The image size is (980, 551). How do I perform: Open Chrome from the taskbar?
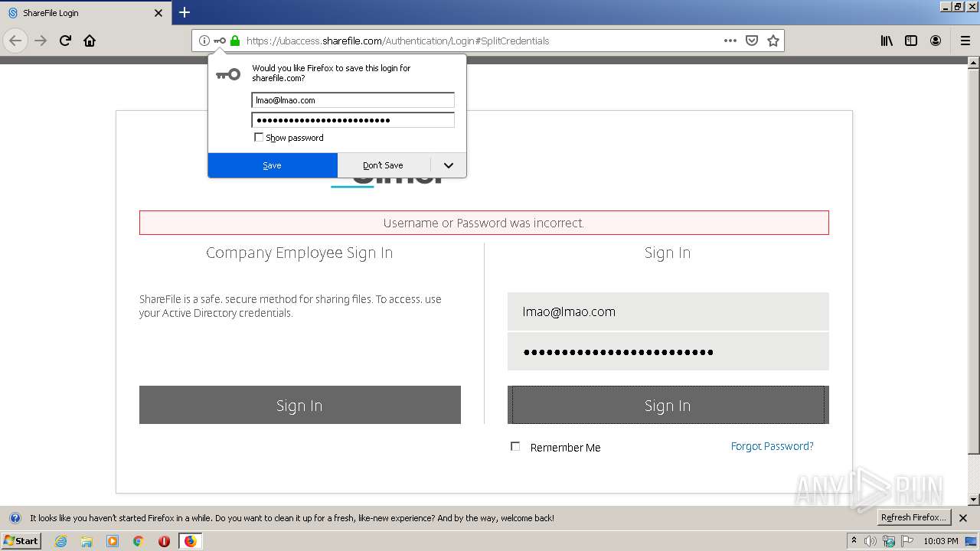(x=139, y=541)
